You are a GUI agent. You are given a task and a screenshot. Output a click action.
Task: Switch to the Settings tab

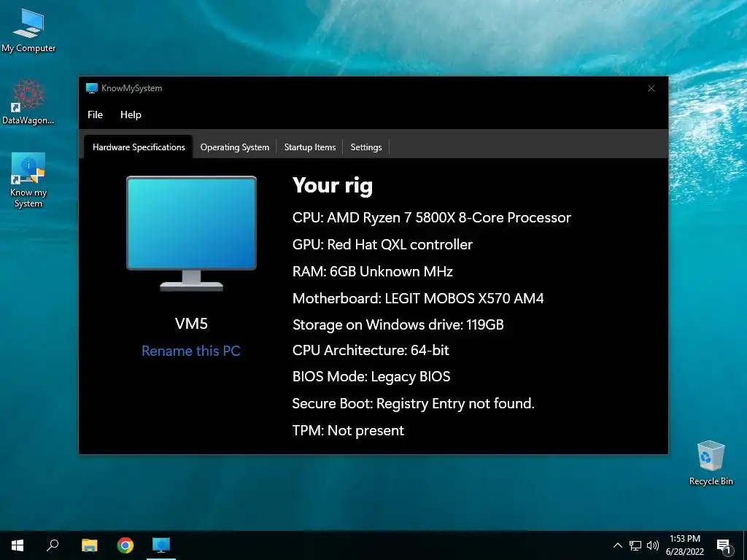[366, 147]
